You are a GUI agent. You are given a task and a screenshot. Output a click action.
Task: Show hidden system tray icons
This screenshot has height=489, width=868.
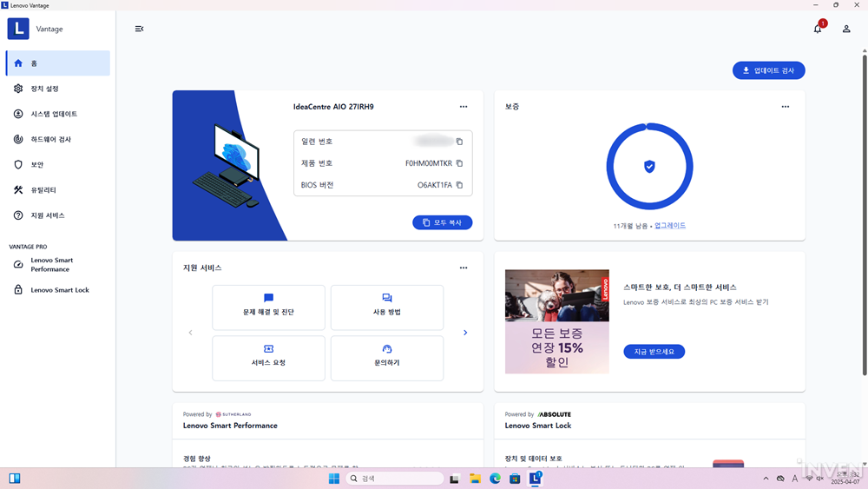766,479
